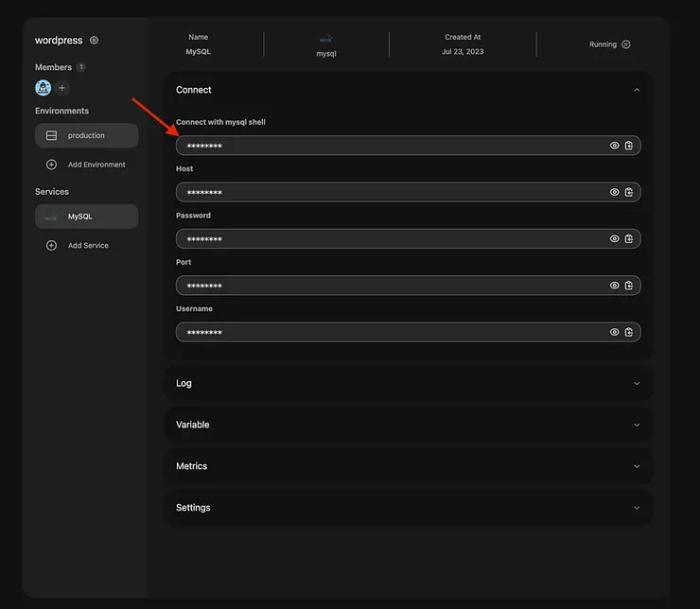Copy the Password value to clipboard

coord(629,239)
